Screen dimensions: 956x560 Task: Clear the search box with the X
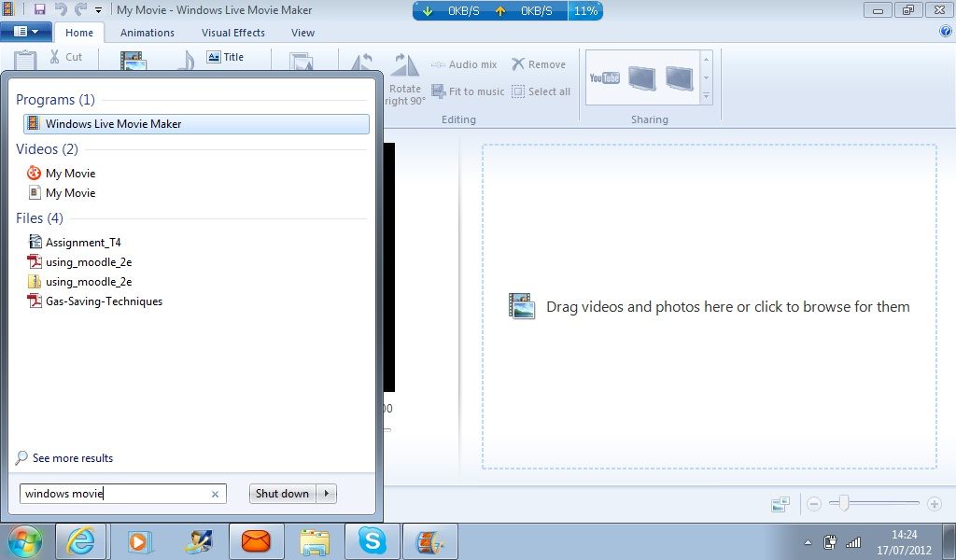(215, 494)
